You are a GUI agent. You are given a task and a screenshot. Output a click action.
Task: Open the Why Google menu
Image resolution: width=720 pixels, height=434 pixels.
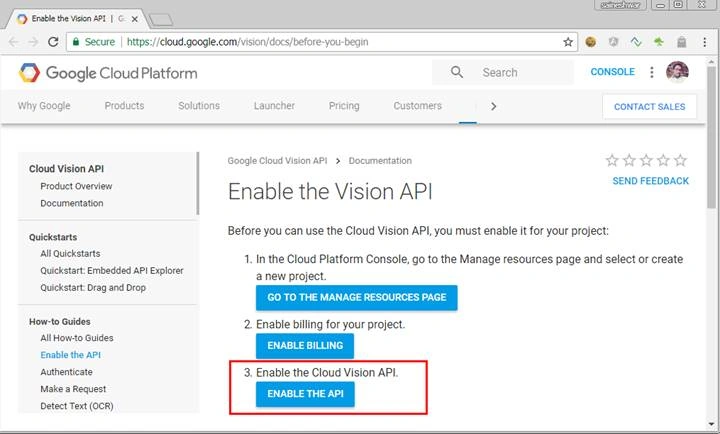[x=44, y=106]
